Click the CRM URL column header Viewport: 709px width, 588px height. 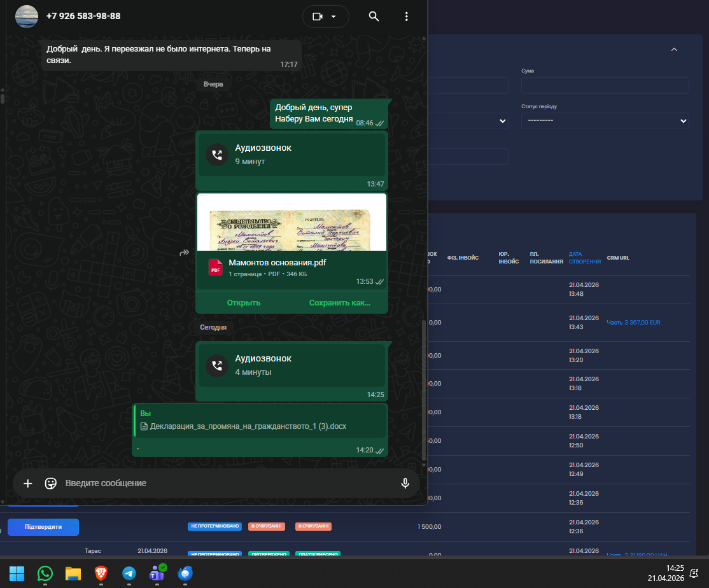(617, 258)
